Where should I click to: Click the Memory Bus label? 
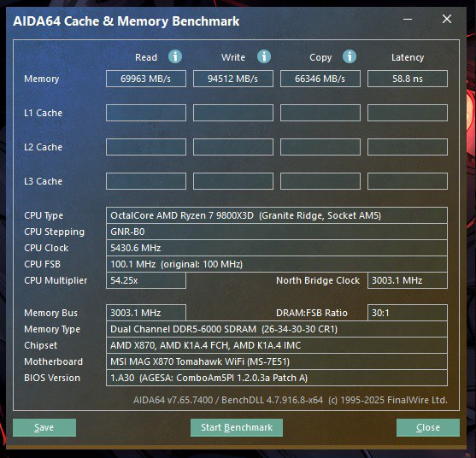50,313
